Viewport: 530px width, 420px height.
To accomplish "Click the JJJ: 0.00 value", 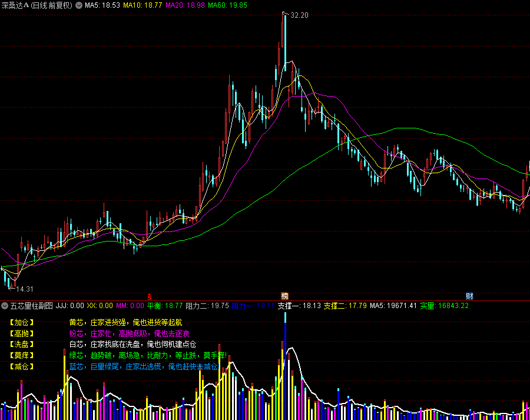I will tap(69, 306).
